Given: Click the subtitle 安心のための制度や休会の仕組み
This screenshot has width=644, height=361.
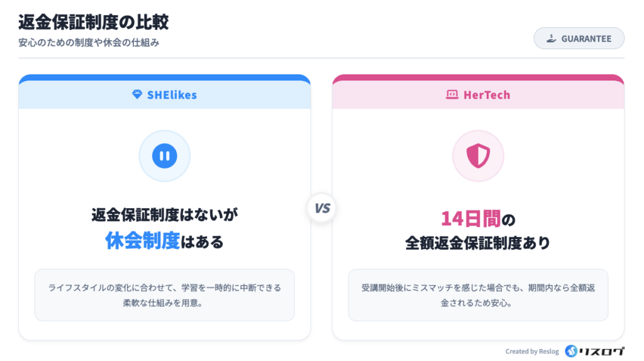Looking at the screenshot, I should tap(89, 43).
